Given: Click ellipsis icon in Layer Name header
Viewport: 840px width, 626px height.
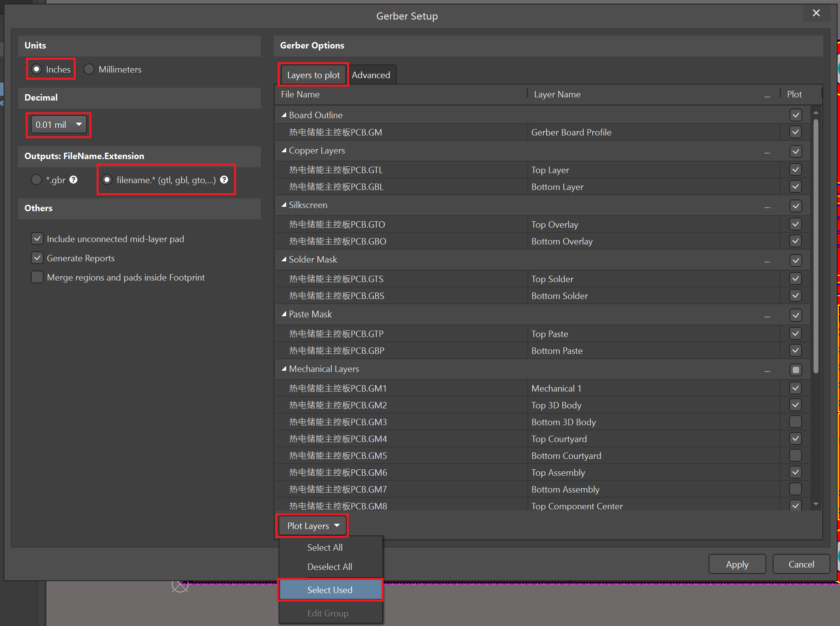Looking at the screenshot, I should (x=767, y=96).
